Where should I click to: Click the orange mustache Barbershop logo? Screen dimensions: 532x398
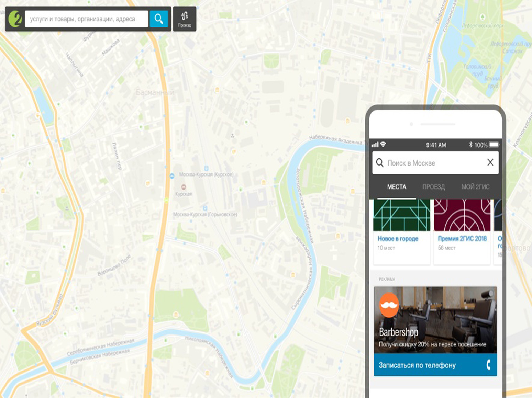pyautogui.click(x=389, y=305)
